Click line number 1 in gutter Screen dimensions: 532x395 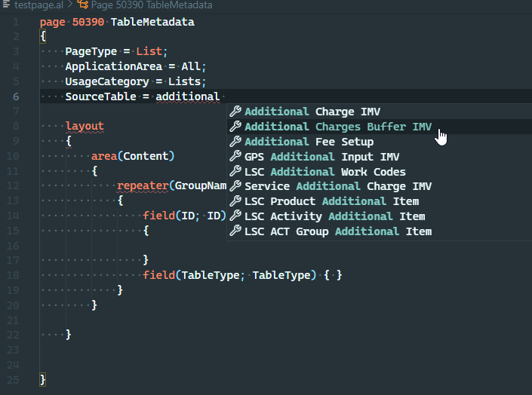pyautogui.click(x=16, y=23)
